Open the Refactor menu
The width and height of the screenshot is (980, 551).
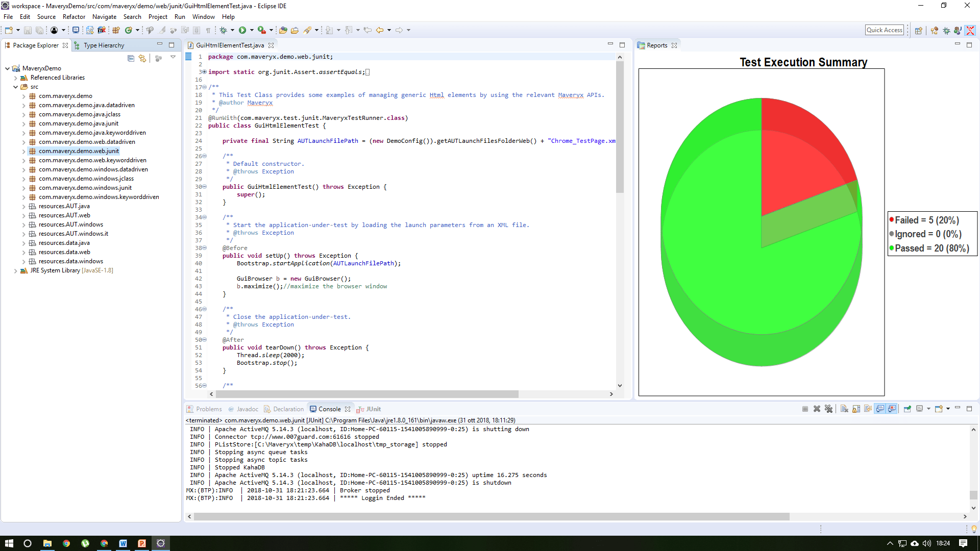point(74,17)
